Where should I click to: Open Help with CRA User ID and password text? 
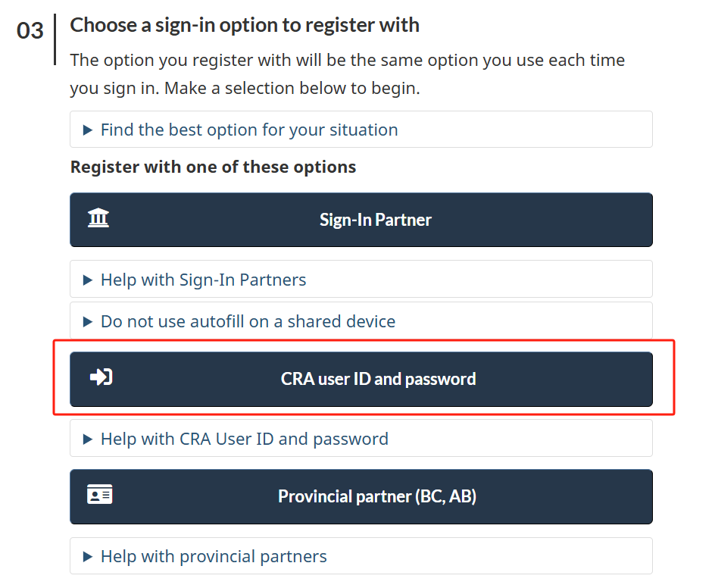pos(245,439)
